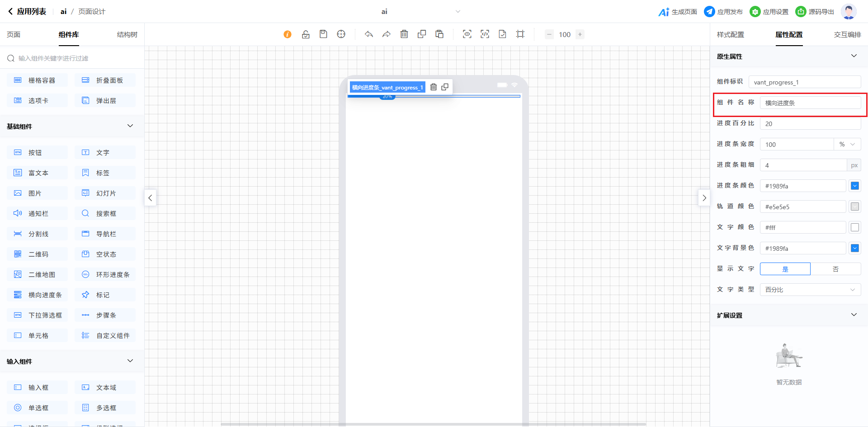Click the undo arrow in toolbar

pos(369,34)
